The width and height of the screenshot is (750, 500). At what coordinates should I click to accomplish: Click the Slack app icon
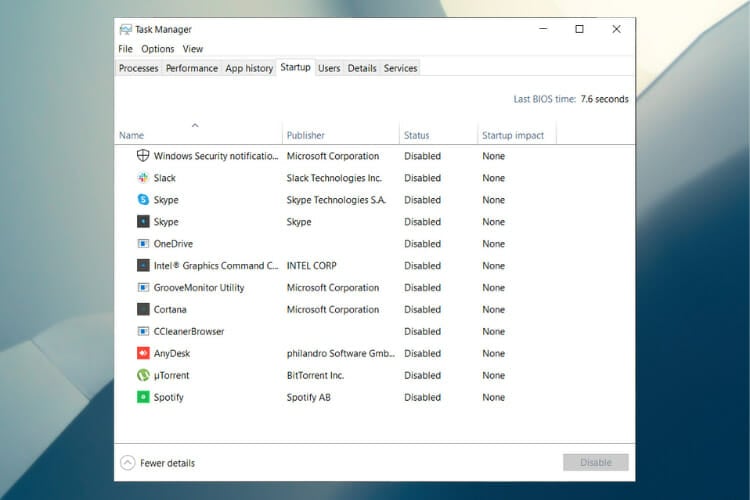coord(143,178)
